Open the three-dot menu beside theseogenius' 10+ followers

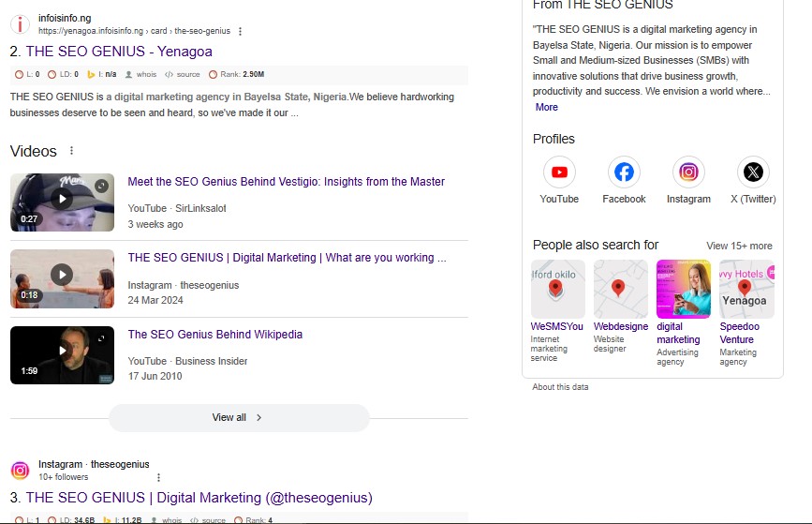point(158,477)
